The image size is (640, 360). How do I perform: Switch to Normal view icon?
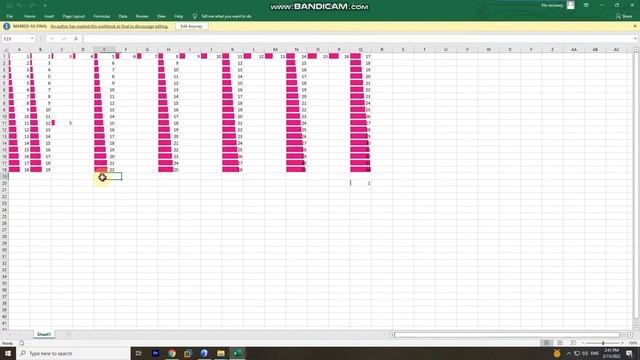tap(546, 343)
